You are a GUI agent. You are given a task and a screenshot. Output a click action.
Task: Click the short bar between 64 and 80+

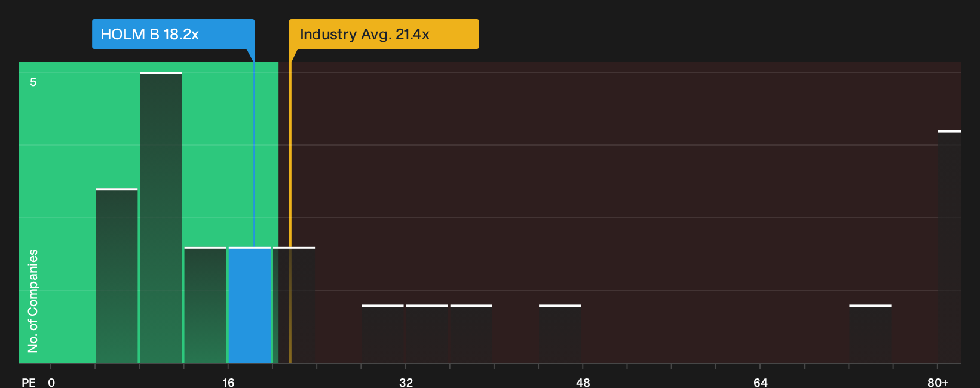871,334
